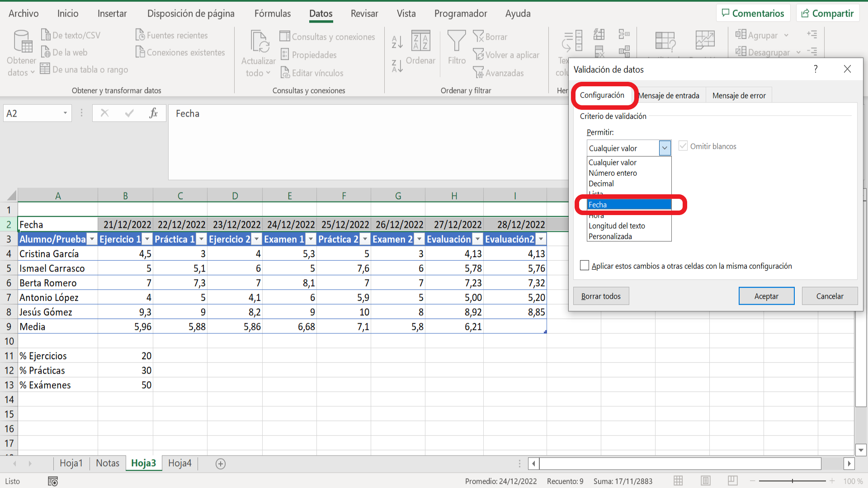Open the Comentarios pane
Image resolution: width=868 pixels, height=488 pixels.
(x=753, y=13)
